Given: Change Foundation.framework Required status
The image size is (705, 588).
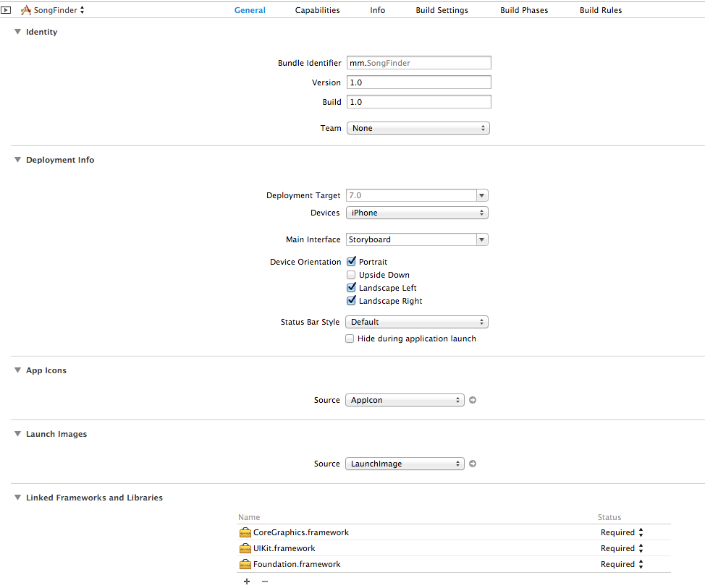Looking at the screenshot, I should (622, 564).
